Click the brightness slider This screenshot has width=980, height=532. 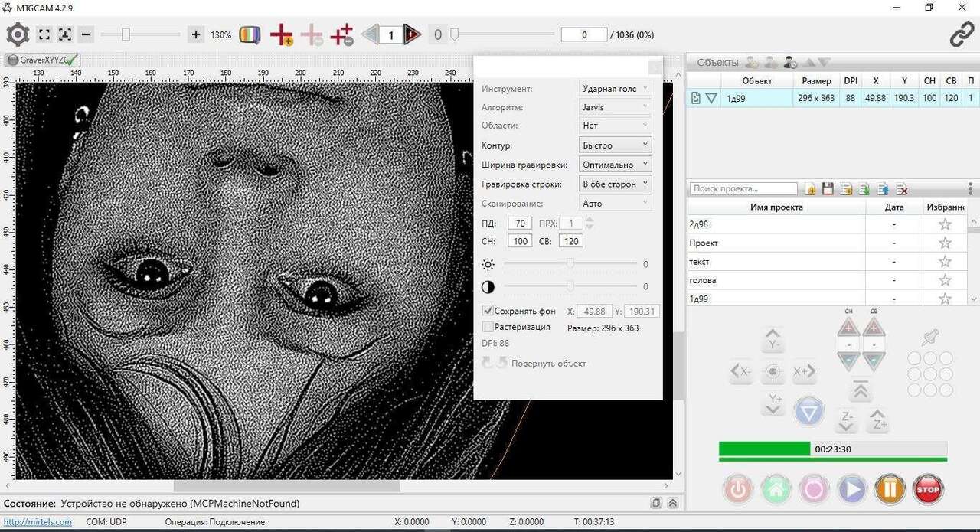[x=570, y=264]
